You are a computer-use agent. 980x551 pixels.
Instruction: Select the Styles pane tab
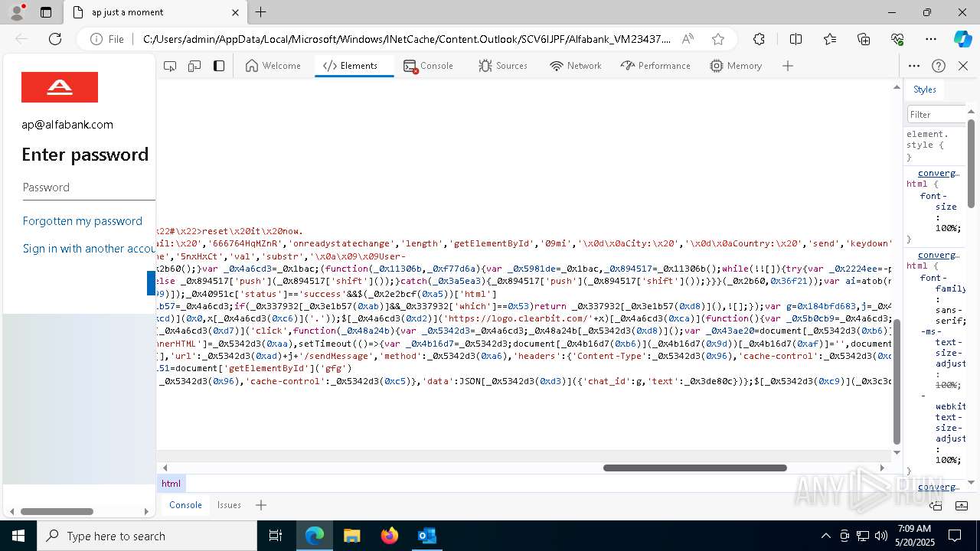pos(924,90)
